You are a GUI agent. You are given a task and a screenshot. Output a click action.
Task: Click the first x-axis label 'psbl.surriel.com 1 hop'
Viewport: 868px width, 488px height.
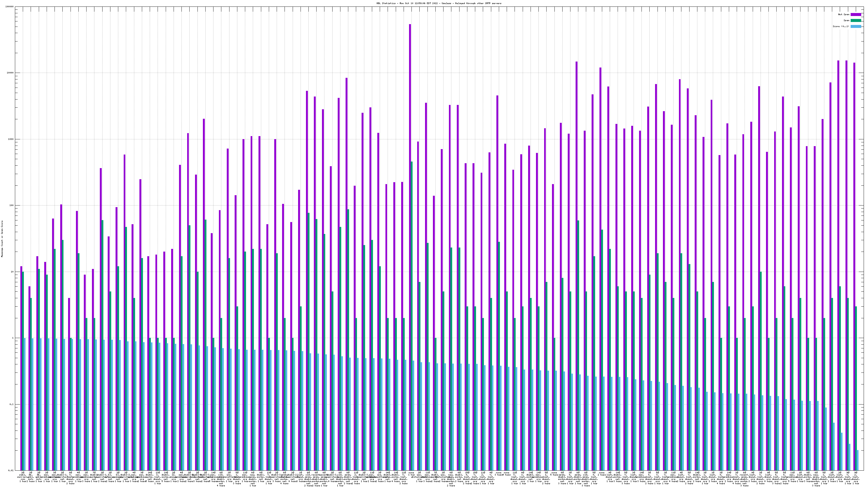pyautogui.click(x=23, y=477)
